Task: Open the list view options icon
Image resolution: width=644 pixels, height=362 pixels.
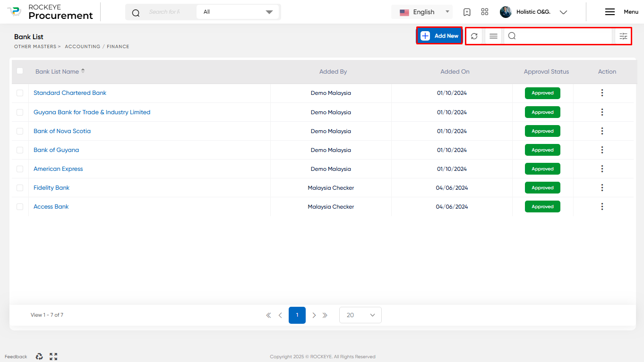Action: pyautogui.click(x=493, y=36)
